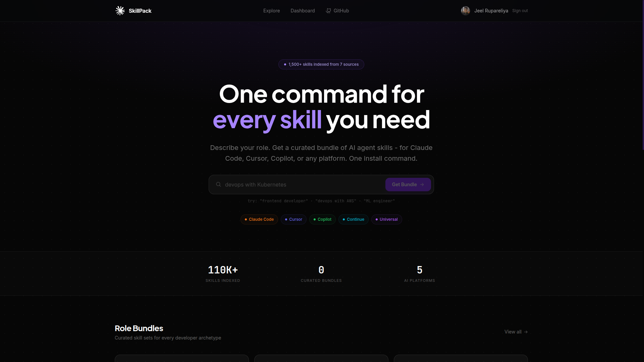The height and width of the screenshot is (362, 644).
Task: Click the Jeel Rupareliya username
Action: [491, 11]
